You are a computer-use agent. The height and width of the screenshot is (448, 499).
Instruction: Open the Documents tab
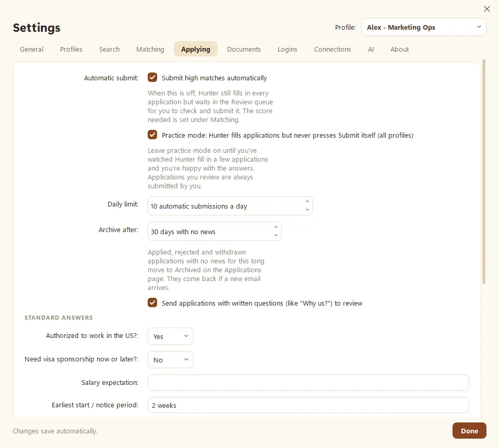pos(244,49)
